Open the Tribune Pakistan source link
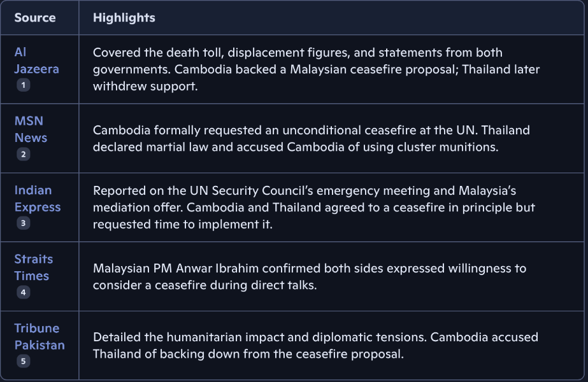Viewport: 588px width, 382px height. coord(39,337)
